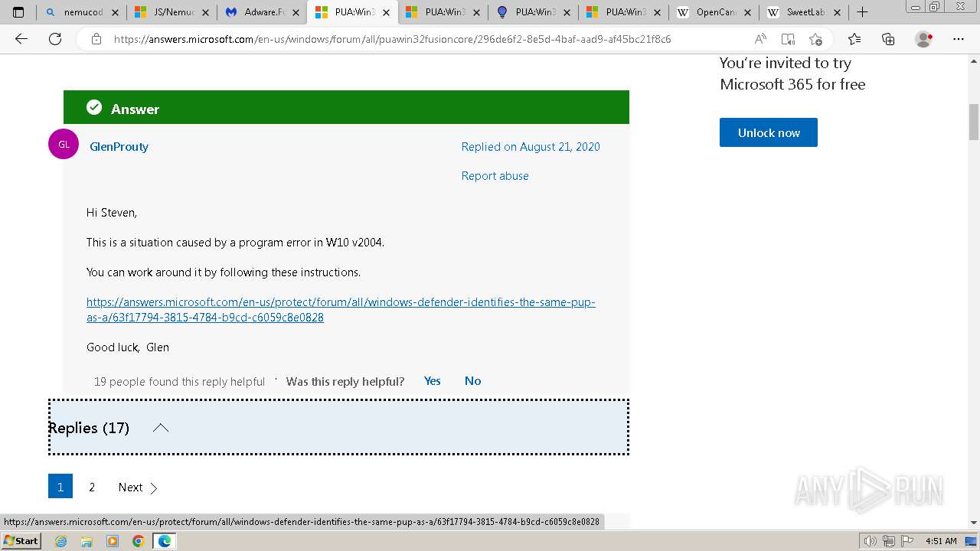Open File Explorer from taskbar
This screenshot has height=551, width=980.
pyautogui.click(x=87, y=541)
